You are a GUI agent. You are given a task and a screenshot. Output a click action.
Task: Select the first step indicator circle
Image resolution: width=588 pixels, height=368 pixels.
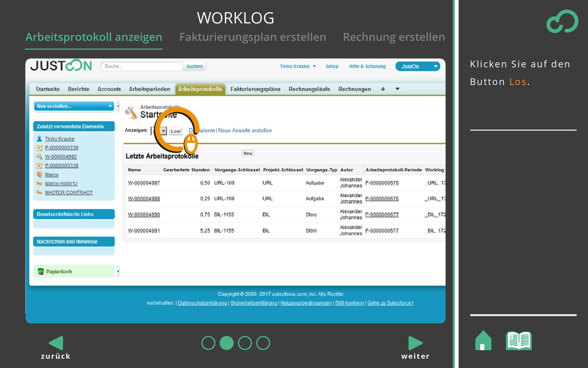point(208,343)
